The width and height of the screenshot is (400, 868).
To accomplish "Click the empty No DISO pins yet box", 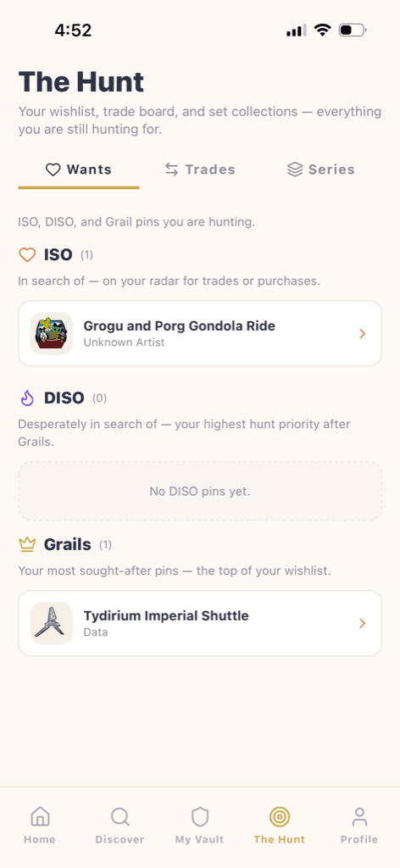I will pyautogui.click(x=200, y=491).
